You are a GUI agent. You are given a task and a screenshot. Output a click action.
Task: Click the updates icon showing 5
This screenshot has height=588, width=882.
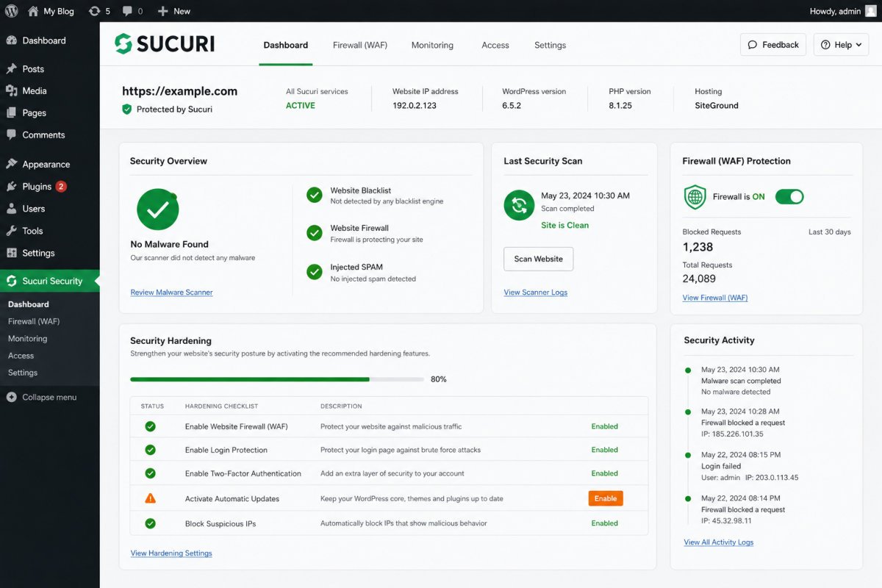(x=94, y=11)
